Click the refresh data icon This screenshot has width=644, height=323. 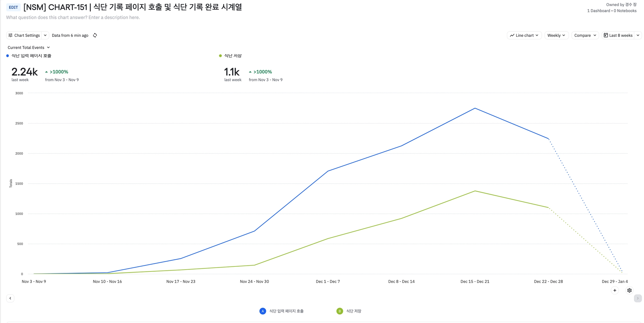coord(95,35)
